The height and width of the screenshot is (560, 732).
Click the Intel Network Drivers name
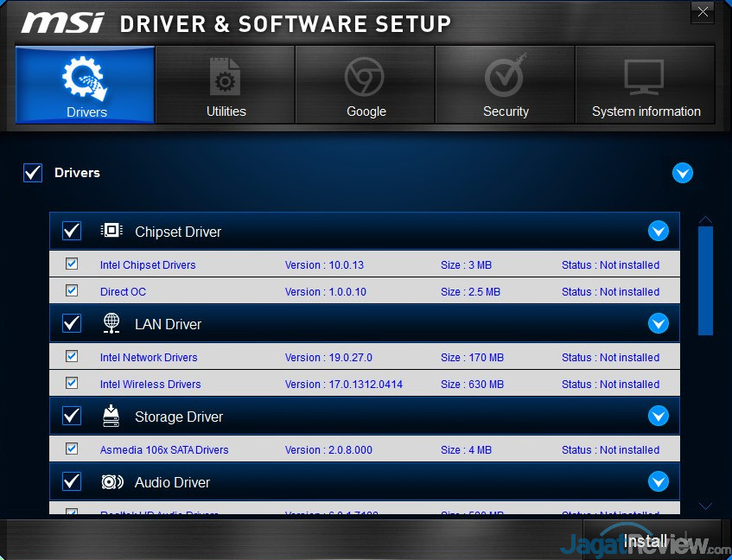[149, 358]
